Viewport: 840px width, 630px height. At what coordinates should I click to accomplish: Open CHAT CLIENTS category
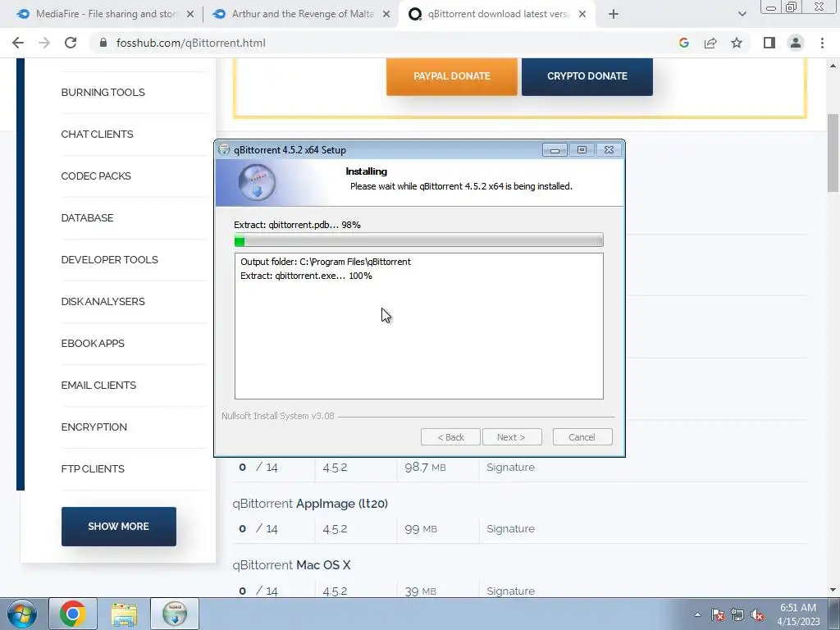click(x=97, y=134)
